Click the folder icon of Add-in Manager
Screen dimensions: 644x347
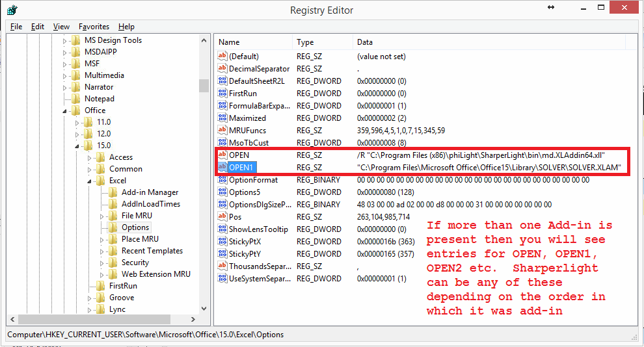tap(113, 192)
